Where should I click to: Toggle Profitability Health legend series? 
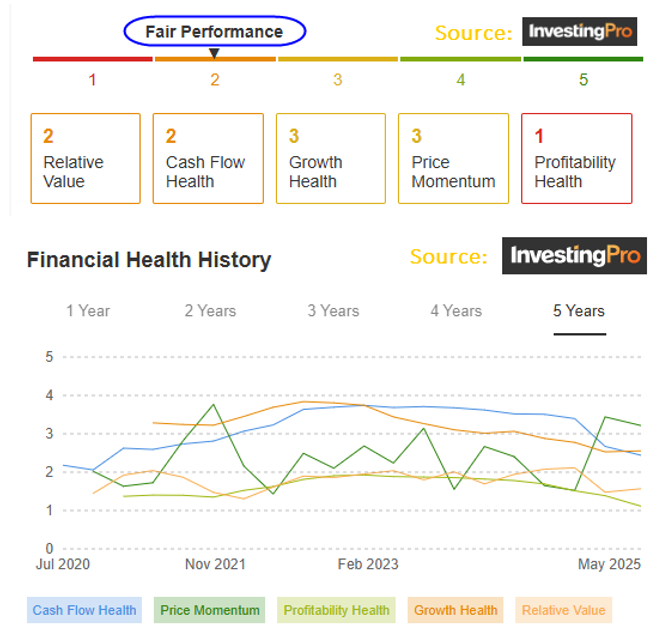pyautogui.click(x=336, y=610)
